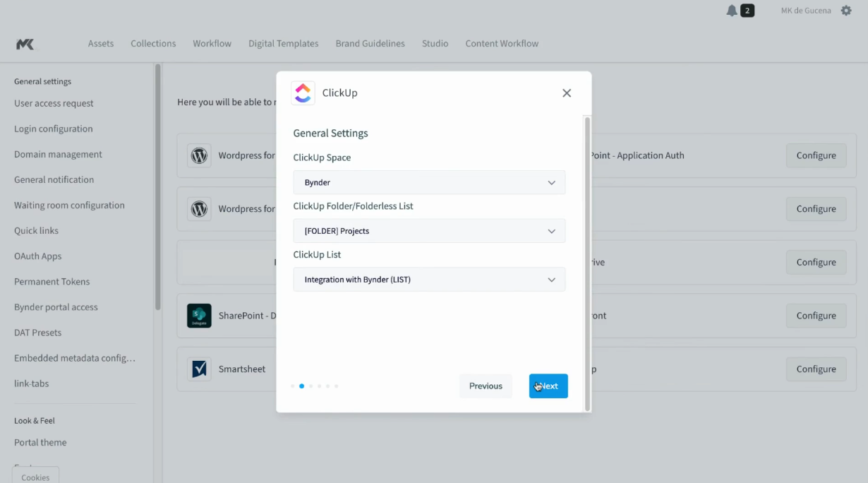This screenshot has height=483, width=868.
Task: Select the first step indicator dot
Action: tap(293, 386)
